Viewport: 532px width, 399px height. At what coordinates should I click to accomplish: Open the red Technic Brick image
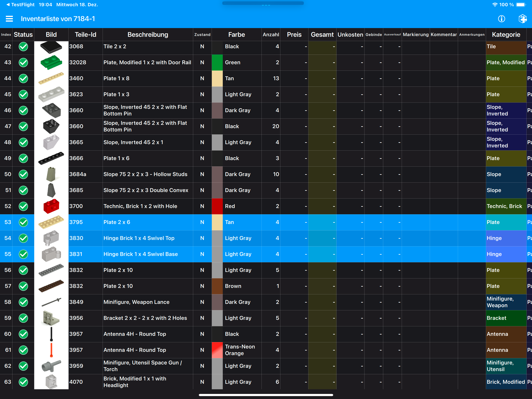point(51,206)
